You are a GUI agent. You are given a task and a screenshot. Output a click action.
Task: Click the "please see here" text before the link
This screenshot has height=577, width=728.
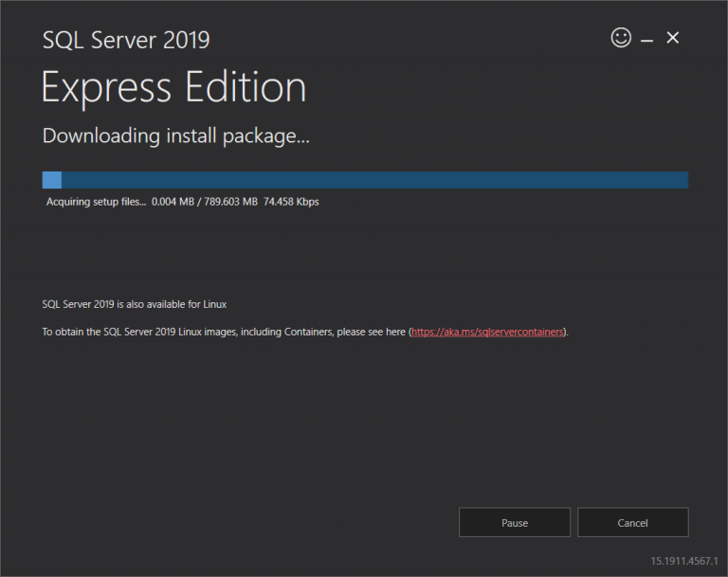(373, 333)
